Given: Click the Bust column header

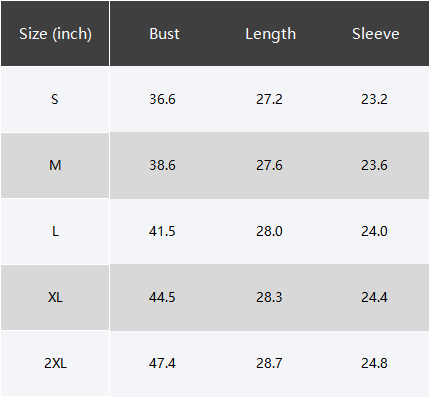Looking at the screenshot, I should pos(164,34).
